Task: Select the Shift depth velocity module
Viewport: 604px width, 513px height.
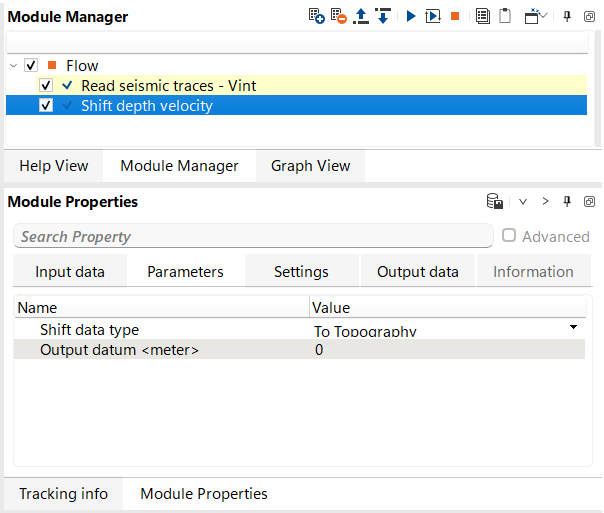Action: pos(147,105)
